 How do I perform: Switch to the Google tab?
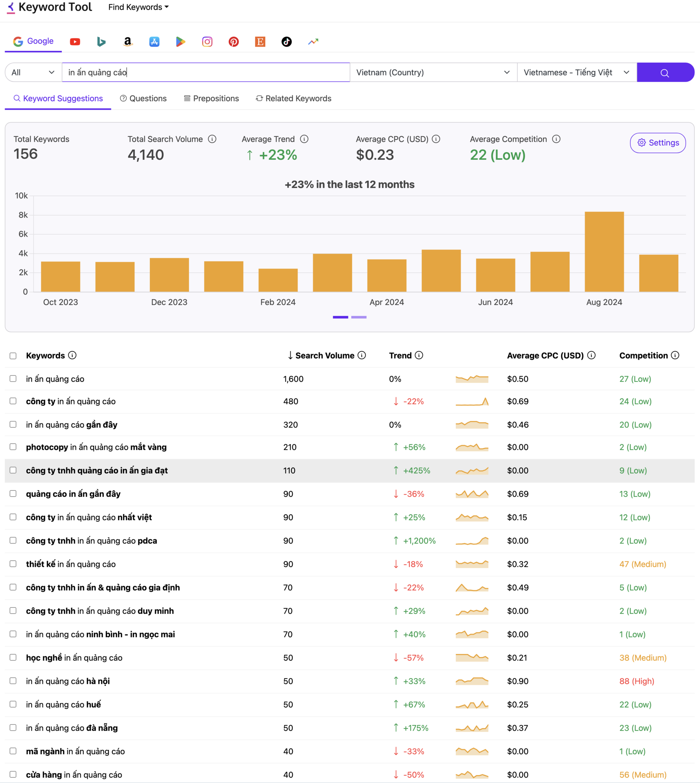tap(33, 41)
